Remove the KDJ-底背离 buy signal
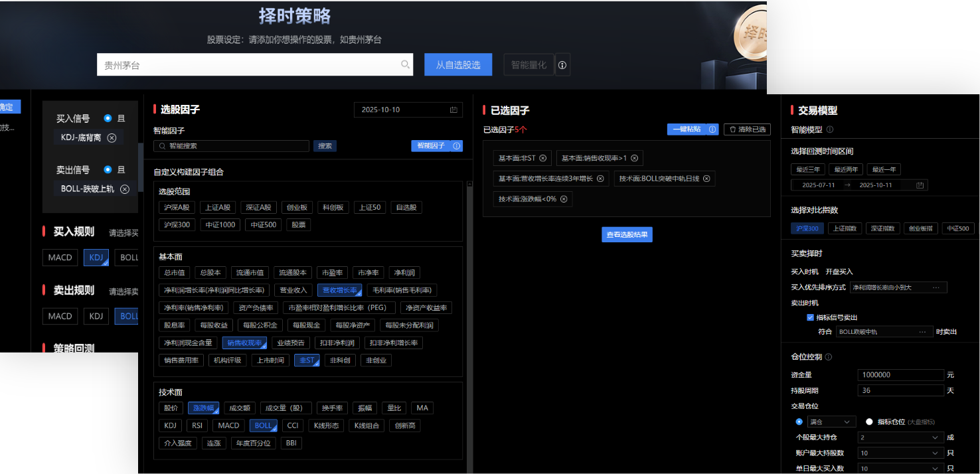 (112, 138)
